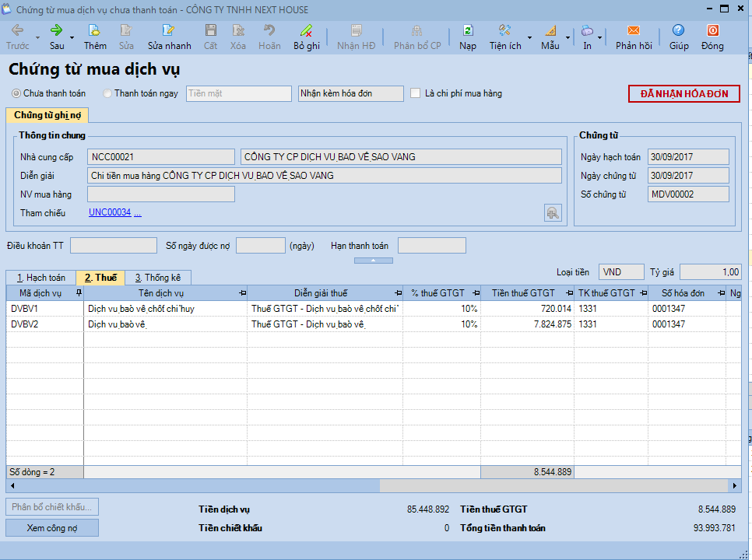This screenshot has width=752, height=560.
Task: Open the Loại tiền VND combo box
Action: pyautogui.click(x=621, y=272)
